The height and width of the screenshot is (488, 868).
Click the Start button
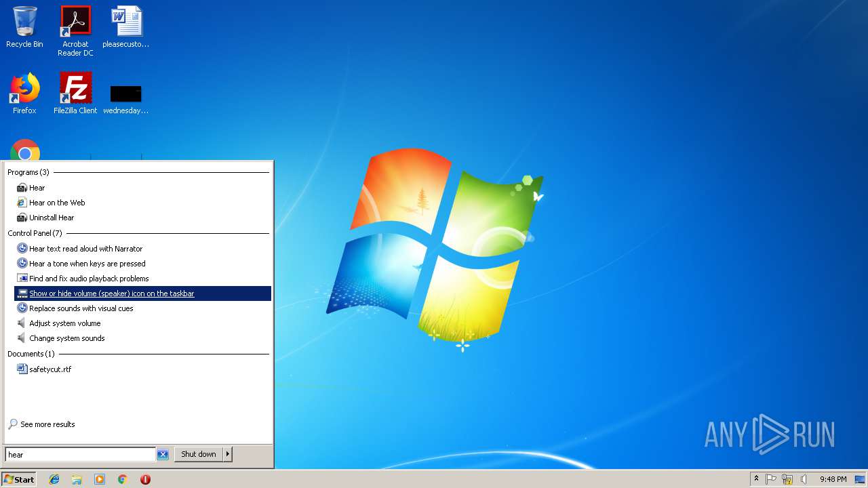[x=19, y=479]
